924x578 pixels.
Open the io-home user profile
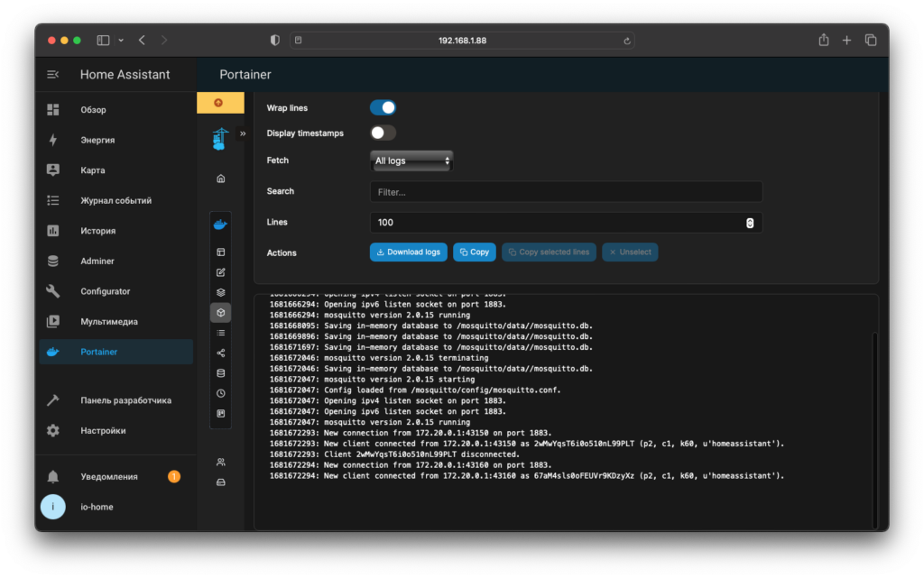[x=116, y=507]
